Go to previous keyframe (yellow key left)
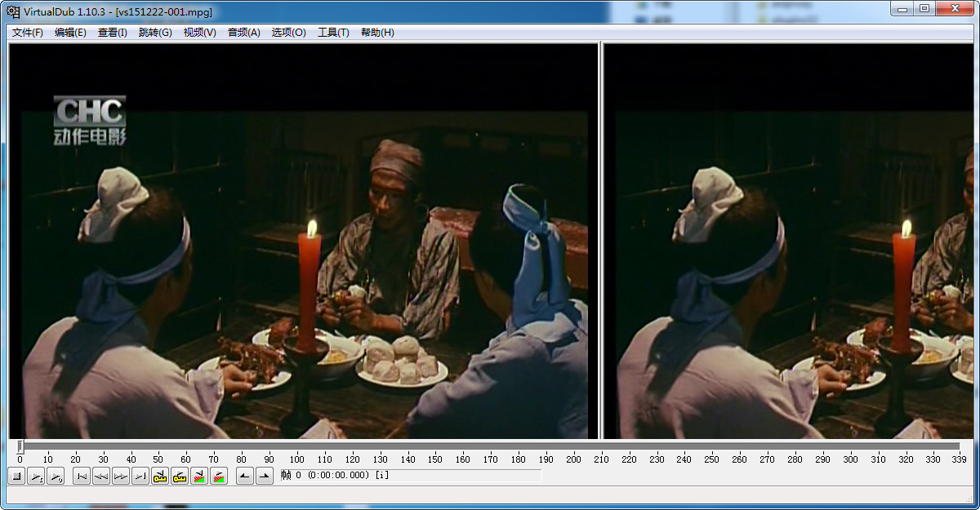Screen dimensions: 980x510 pyautogui.click(x=160, y=476)
